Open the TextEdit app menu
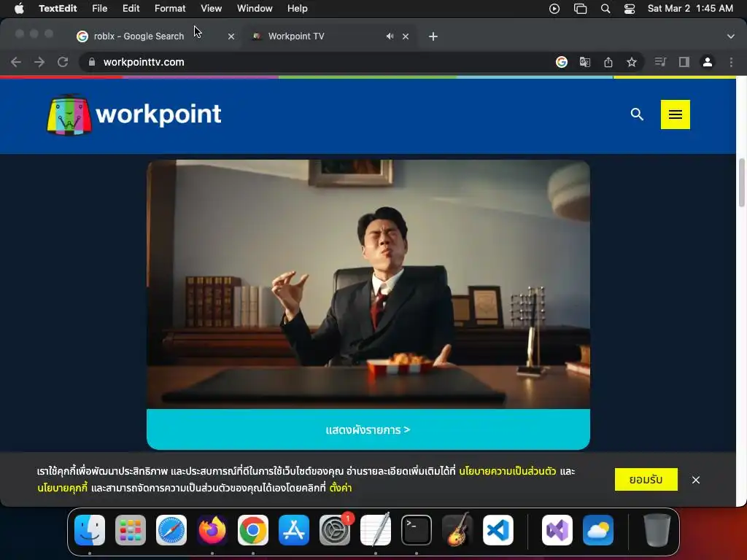747x560 pixels. [58, 9]
